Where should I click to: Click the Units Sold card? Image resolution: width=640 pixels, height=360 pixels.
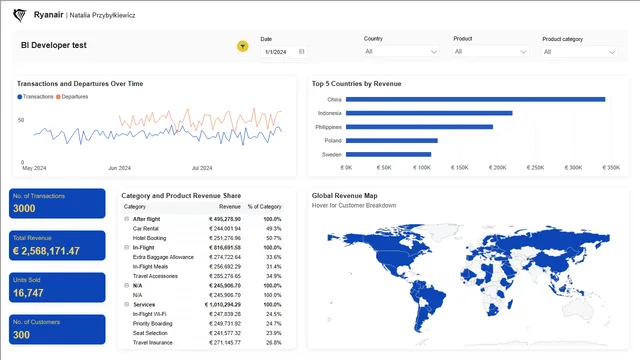pos(57,287)
